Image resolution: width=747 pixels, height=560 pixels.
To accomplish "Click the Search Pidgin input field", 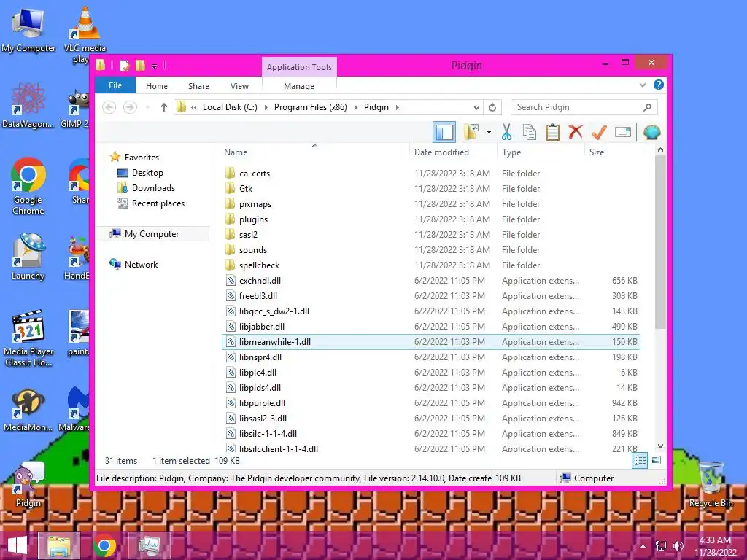I will 584,107.
